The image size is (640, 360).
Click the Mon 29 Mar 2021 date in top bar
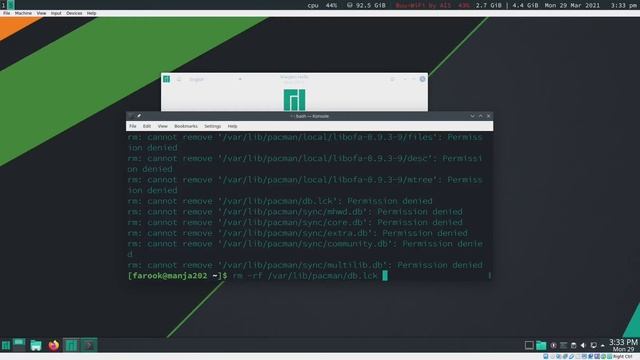pos(572,5)
